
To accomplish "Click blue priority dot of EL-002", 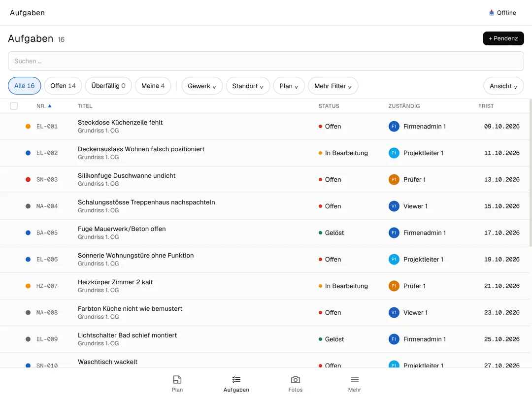I will pyautogui.click(x=28, y=153).
